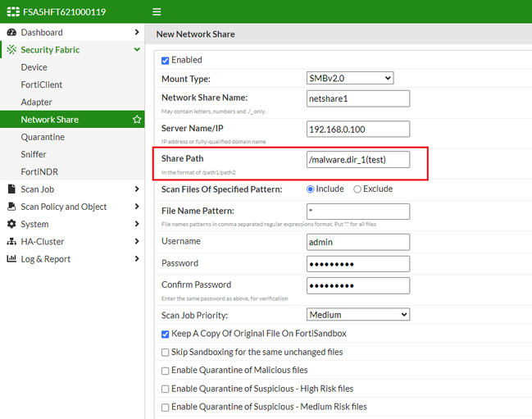Click the Scan Job file icon
The height and width of the screenshot is (419, 532).
coord(11,189)
